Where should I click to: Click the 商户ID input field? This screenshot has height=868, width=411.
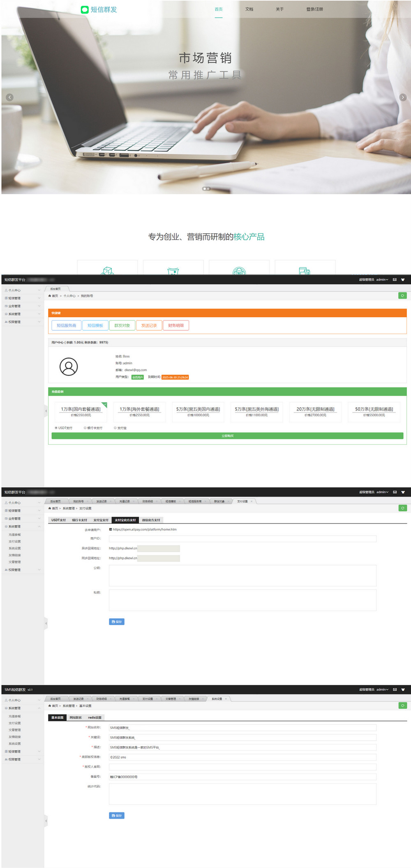tap(242, 538)
